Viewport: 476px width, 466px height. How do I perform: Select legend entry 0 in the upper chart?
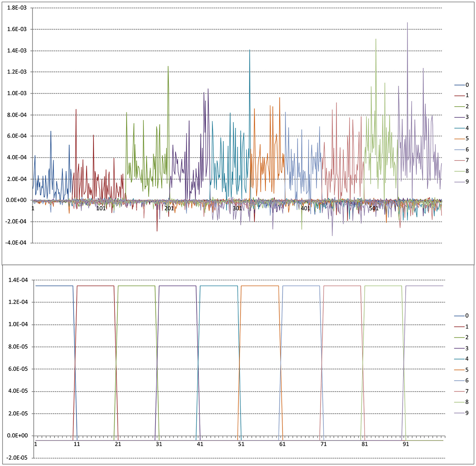tap(462, 85)
